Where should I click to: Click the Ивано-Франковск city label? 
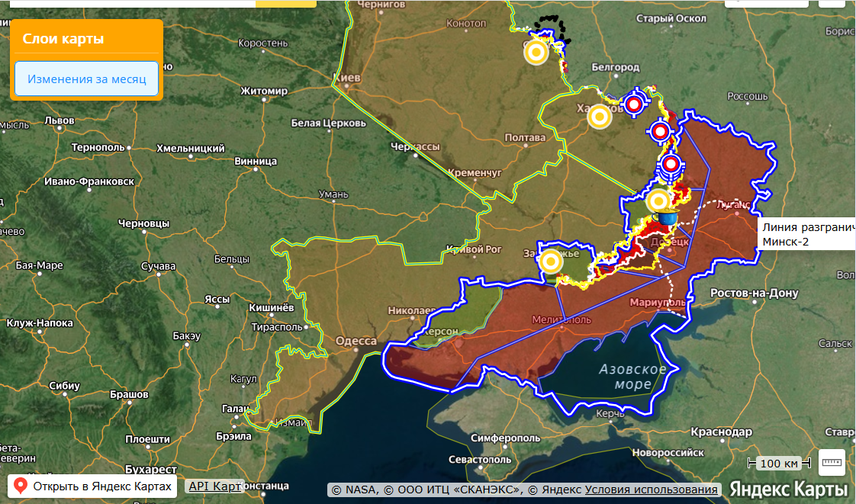click(89, 181)
